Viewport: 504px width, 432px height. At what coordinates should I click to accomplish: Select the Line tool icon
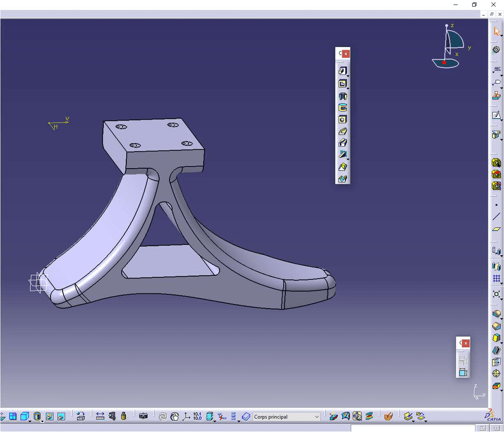coord(496,217)
